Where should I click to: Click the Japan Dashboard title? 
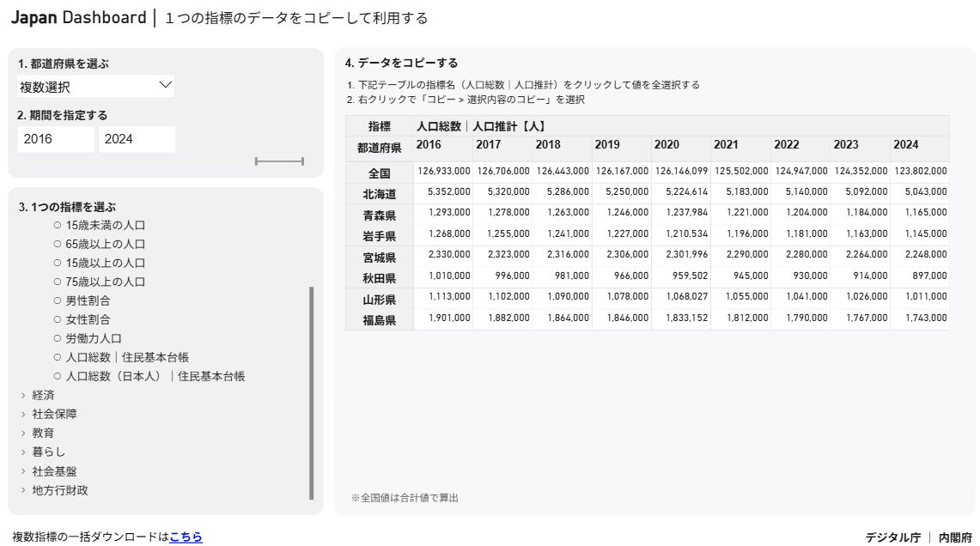tap(79, 17)
